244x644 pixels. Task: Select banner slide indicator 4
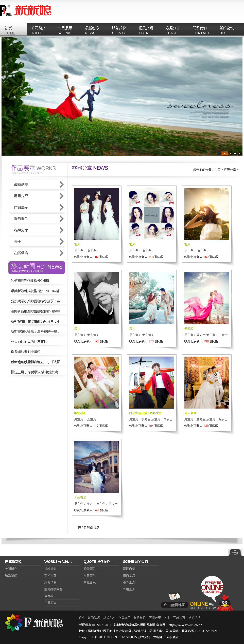[x=235, y=153]
